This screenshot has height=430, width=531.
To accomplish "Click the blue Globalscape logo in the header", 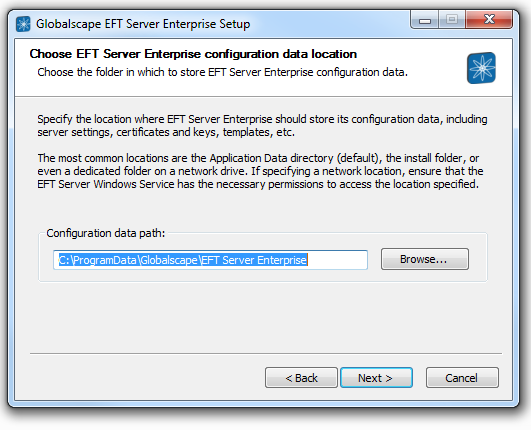I will tap(481, 68).
